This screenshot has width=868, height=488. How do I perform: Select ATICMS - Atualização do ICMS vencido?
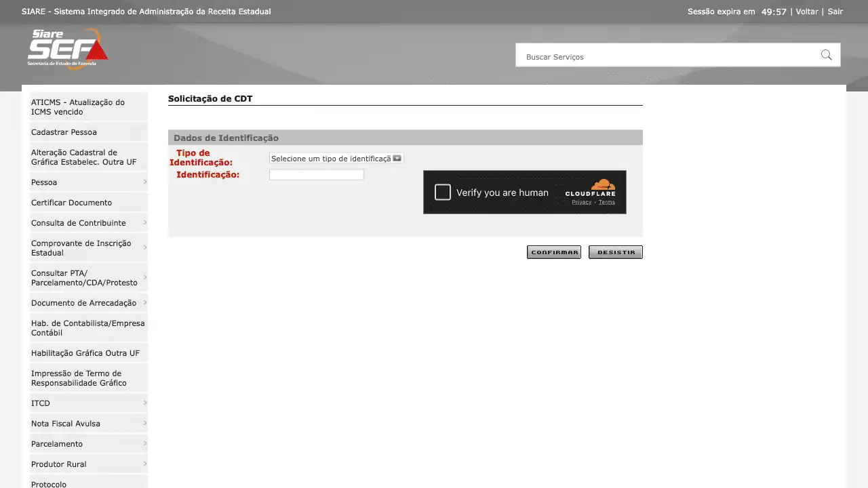click(77, 107)
